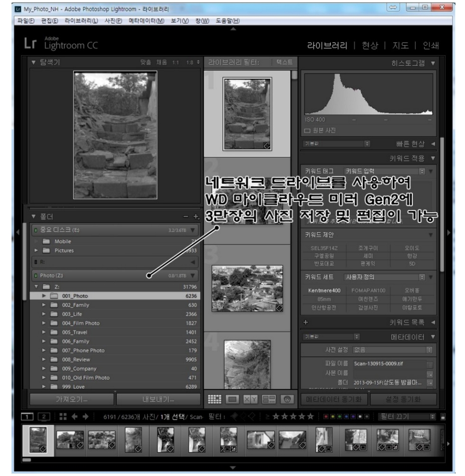This screenshot has width=465, height=476.
Task: Click the plus icon in 폴더 panel header
Action: click(x=196, y=217)
